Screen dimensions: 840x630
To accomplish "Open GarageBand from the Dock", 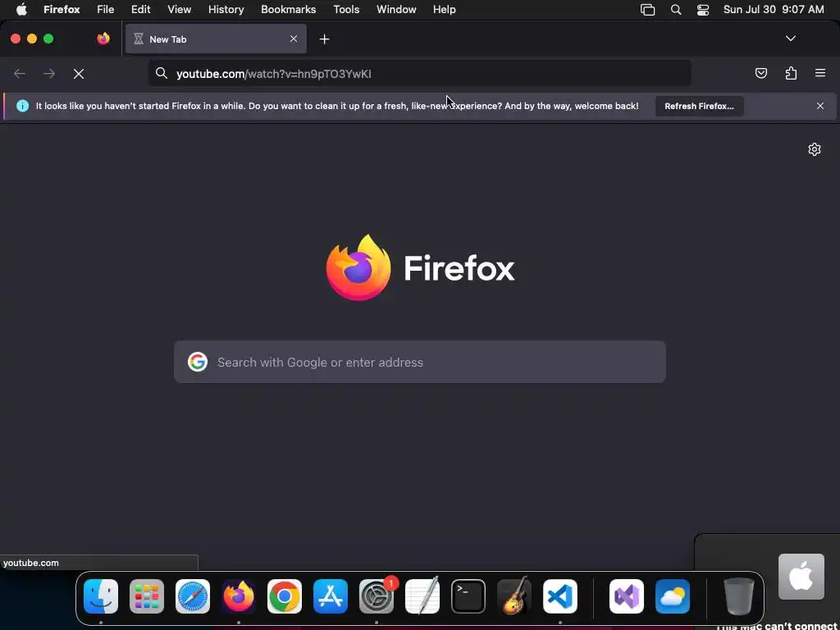I will coord(514,596).
